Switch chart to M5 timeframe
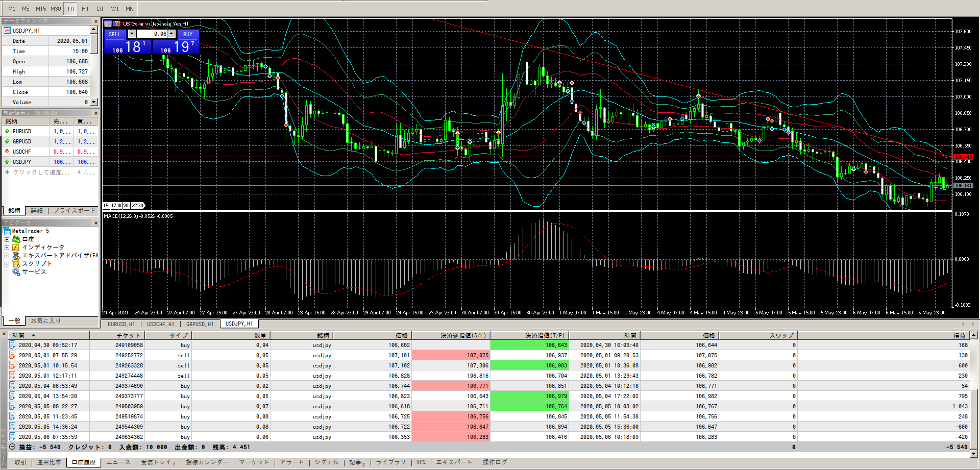 [26, 9]
